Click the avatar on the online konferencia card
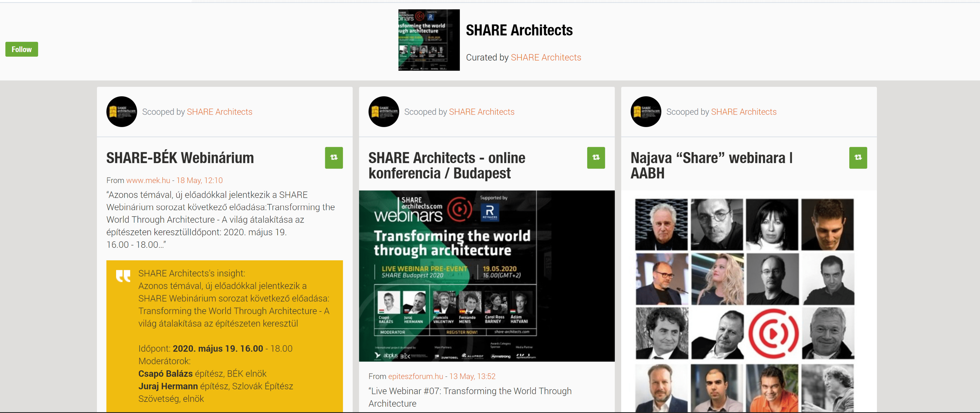This screenshot has height=413, width=980. coord(383,112)
